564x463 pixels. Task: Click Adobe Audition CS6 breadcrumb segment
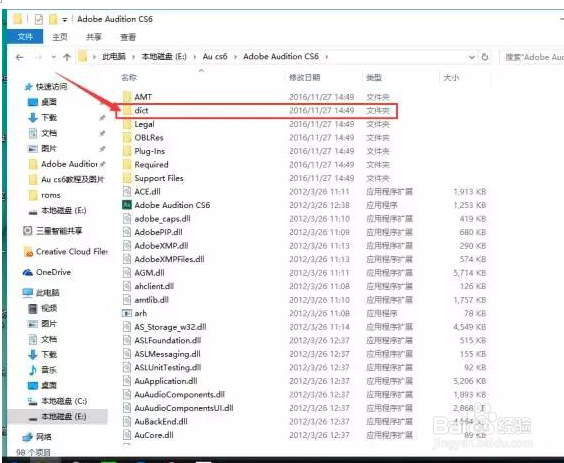pos(281,56)
